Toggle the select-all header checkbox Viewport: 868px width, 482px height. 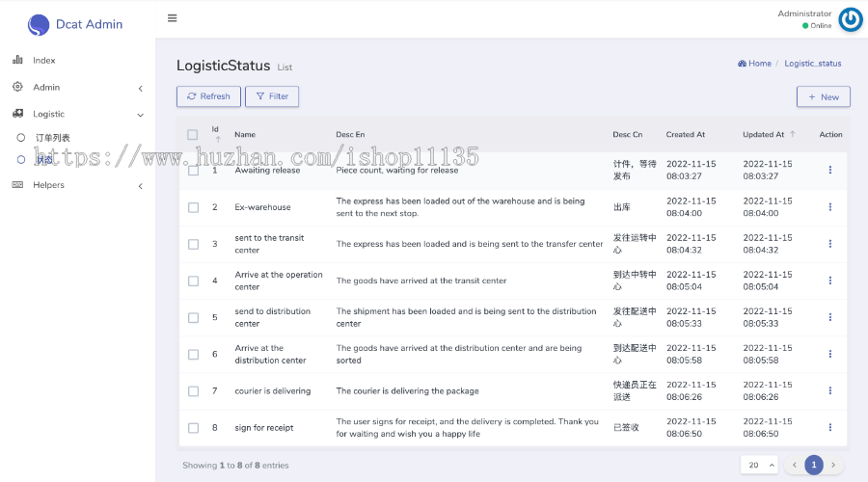(192, 134)
